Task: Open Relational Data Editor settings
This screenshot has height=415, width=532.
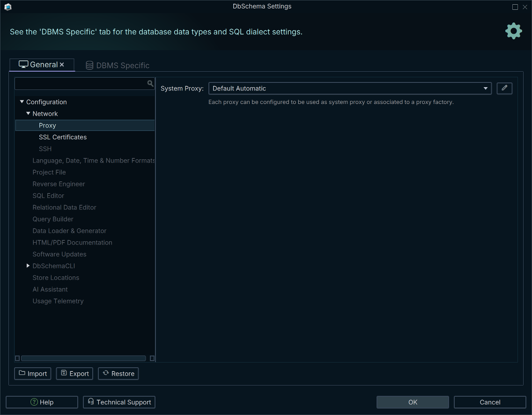Action: [x=64, y=207]
